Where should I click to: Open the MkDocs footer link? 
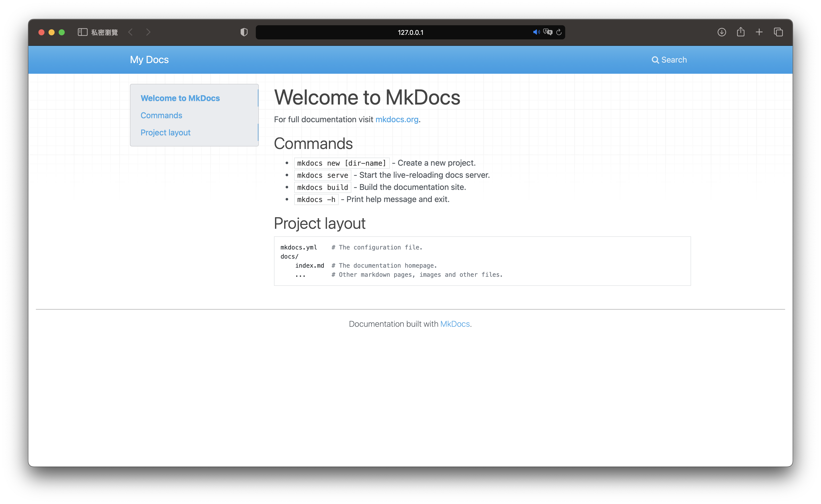tap(455, 324)
